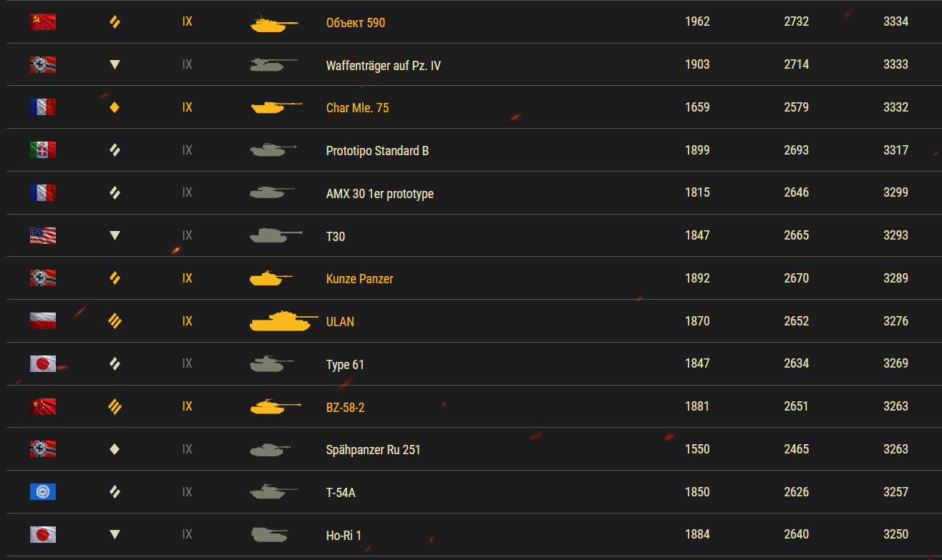Click the heavy tank class icon for ULAN
Screen dimensions: 942x560
tap(115, 321)
